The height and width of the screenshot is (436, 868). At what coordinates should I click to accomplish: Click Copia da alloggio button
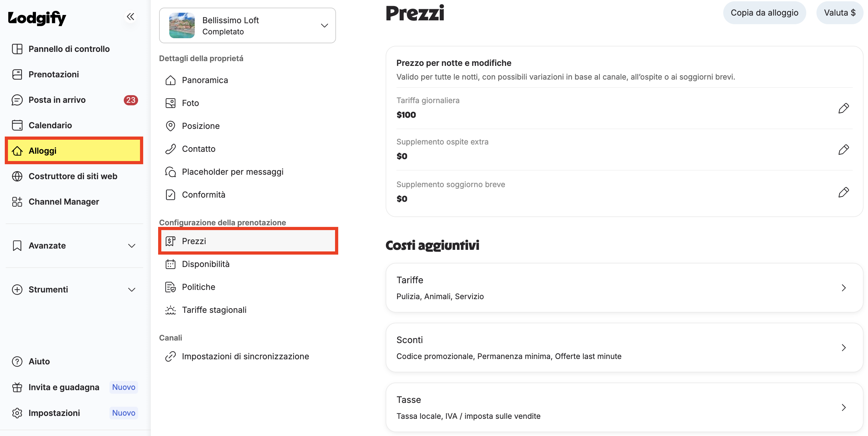(764, 13)
